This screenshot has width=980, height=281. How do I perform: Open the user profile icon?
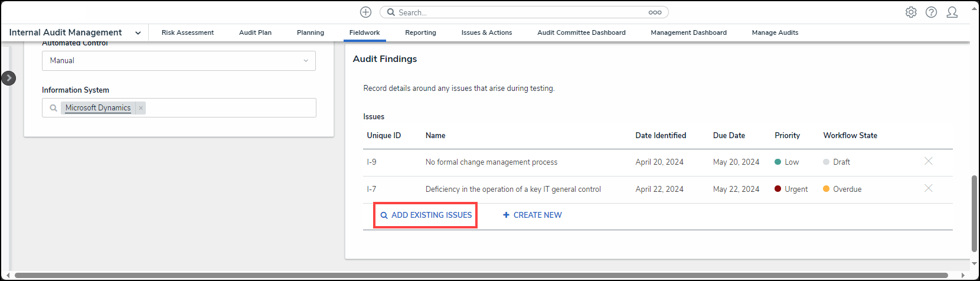point(952,12)
